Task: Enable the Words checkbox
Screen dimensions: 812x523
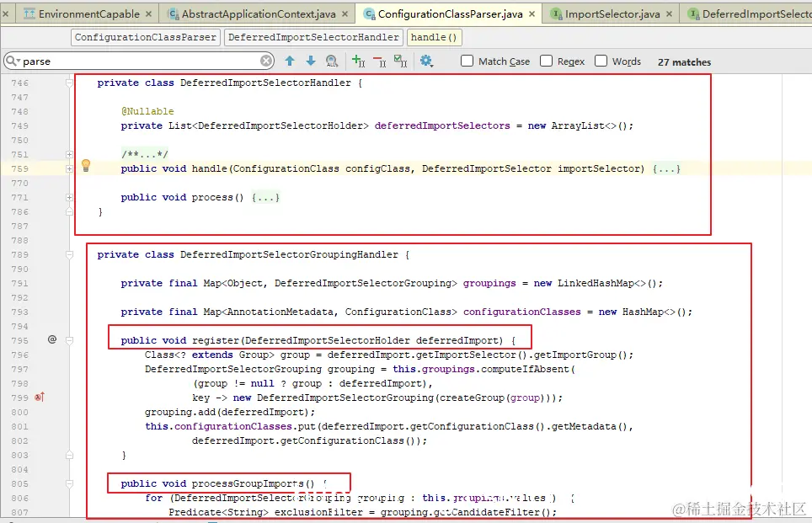Action: (601, 61)
